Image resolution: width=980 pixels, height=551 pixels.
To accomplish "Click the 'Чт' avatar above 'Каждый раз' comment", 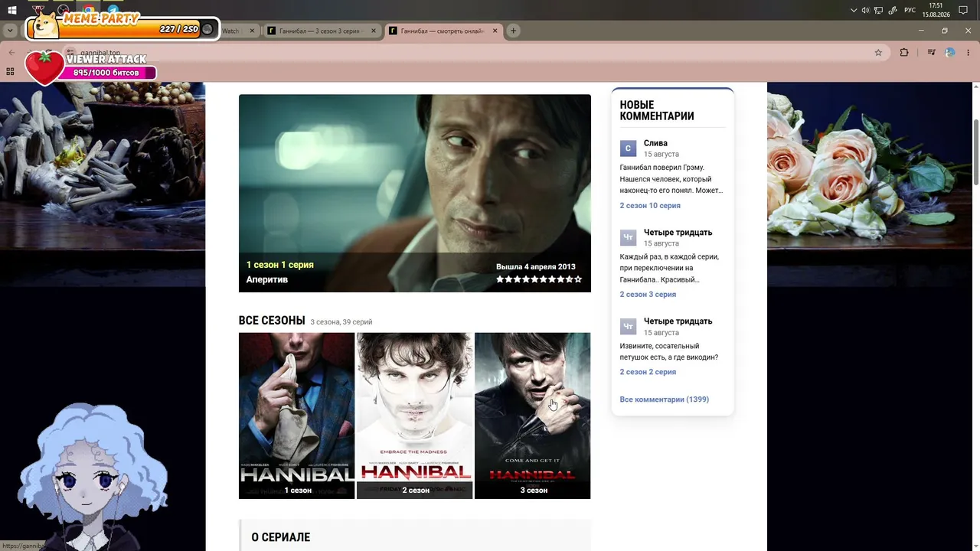I will tap(629, 237).
